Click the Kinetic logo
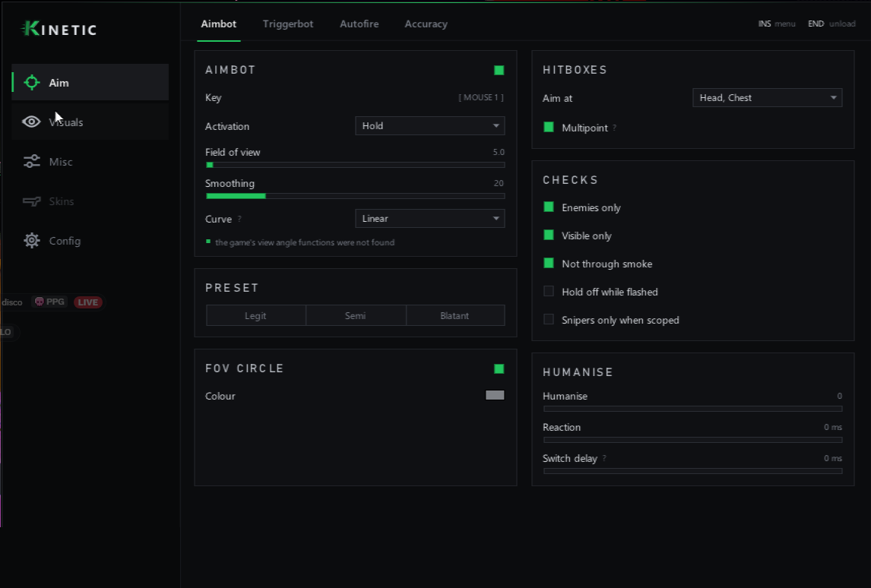The width and height of the screenshot is (871, 588). click(x=59, y=29)
